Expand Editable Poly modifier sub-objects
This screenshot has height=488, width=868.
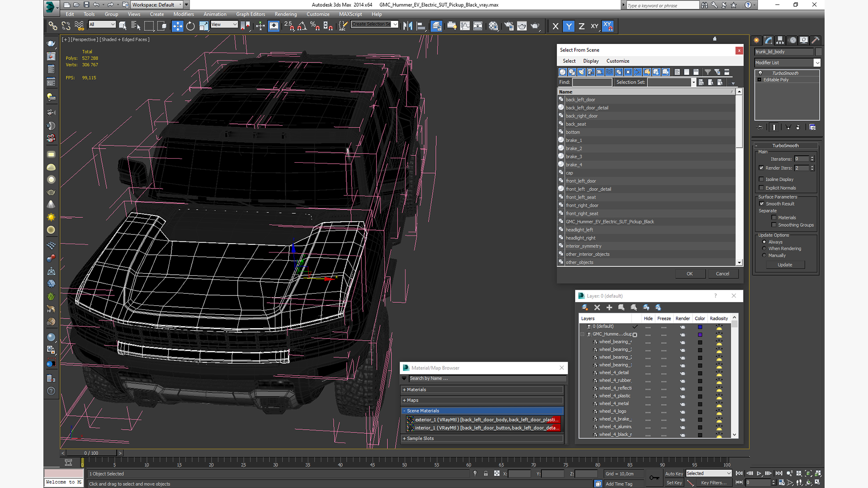click(759, 80)
